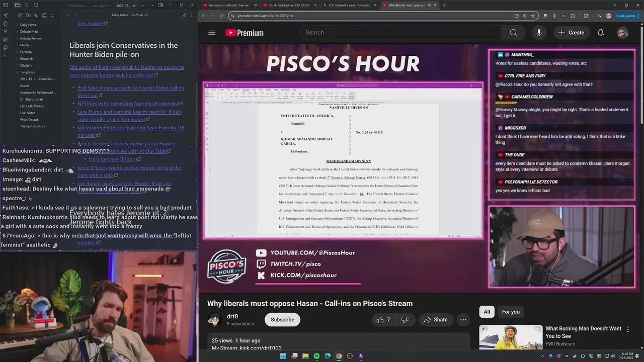This screenshot has height=362, width=644.
Task: Open Obsidian bookmarks icon
Action: coord(36,5)
